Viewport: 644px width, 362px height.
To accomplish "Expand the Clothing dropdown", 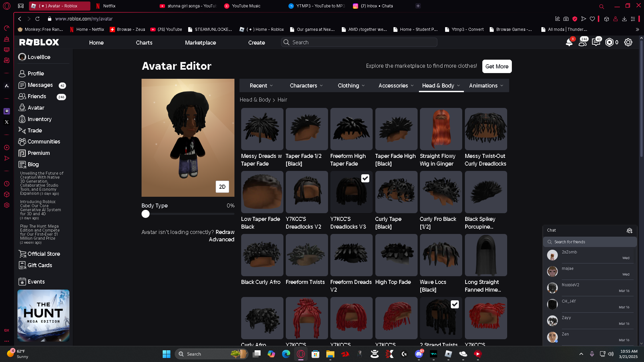I will 351,85.
